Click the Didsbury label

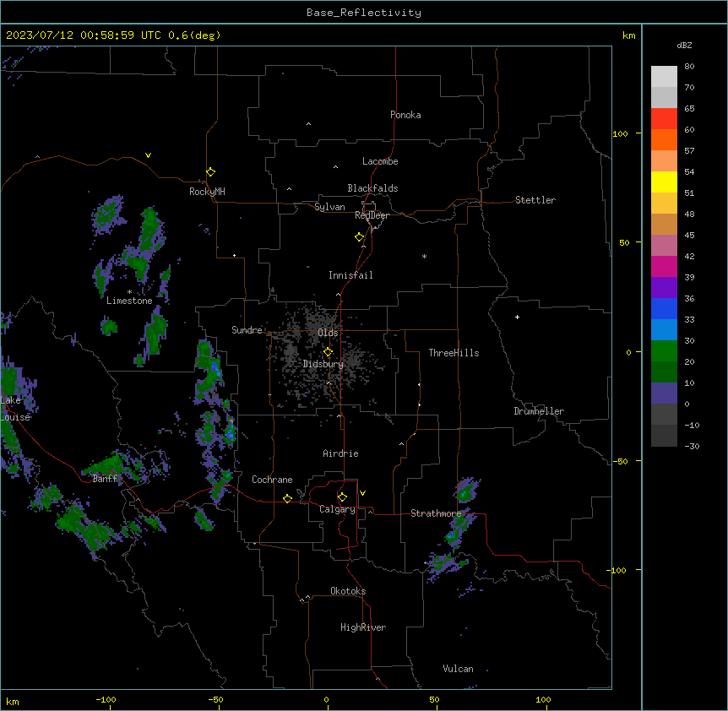pyautogui.click(x=323, y=364)
